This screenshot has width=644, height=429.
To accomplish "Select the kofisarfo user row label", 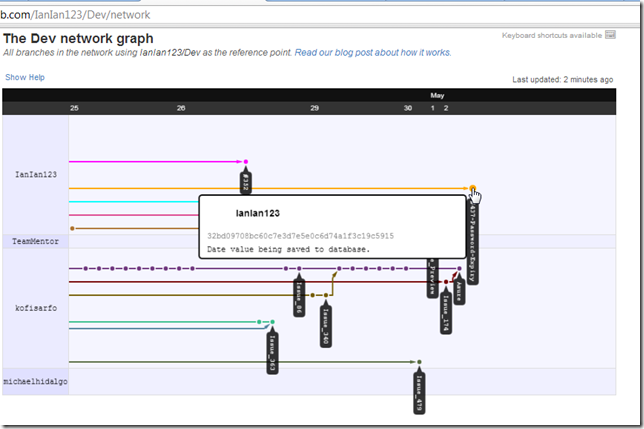I will [36, 307].
